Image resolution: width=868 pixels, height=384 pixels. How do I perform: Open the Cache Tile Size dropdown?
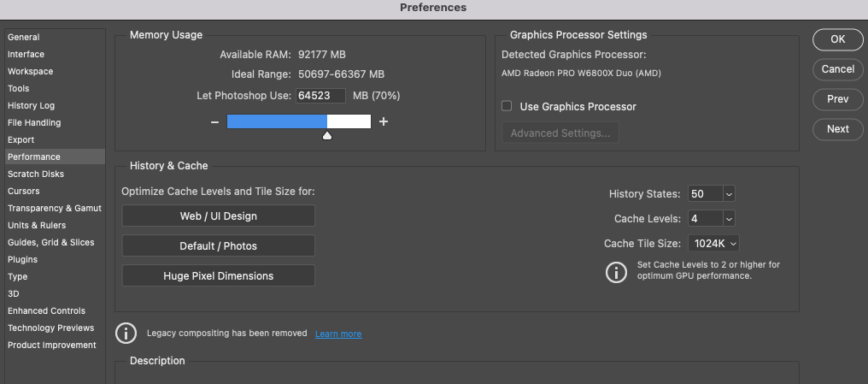click(x=732, y=244)
